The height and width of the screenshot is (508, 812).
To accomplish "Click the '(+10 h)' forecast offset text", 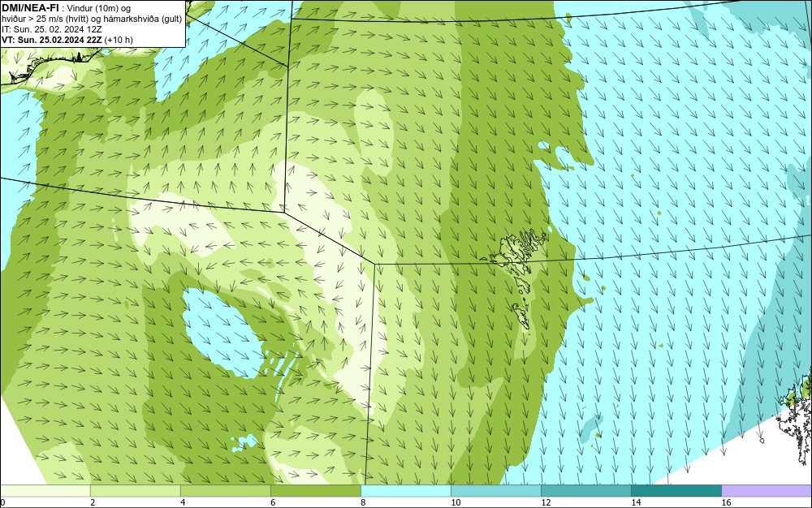I will coord(119,40).
